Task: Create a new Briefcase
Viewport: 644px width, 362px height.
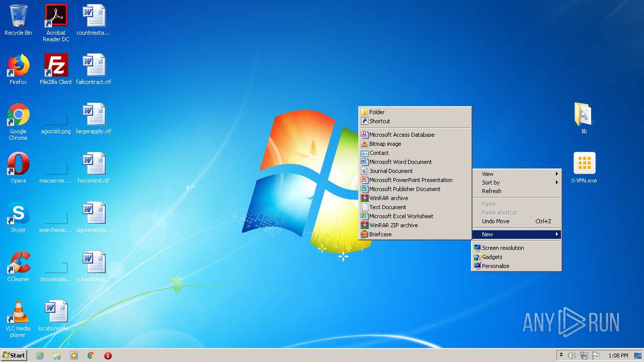Action: point(415,234)
